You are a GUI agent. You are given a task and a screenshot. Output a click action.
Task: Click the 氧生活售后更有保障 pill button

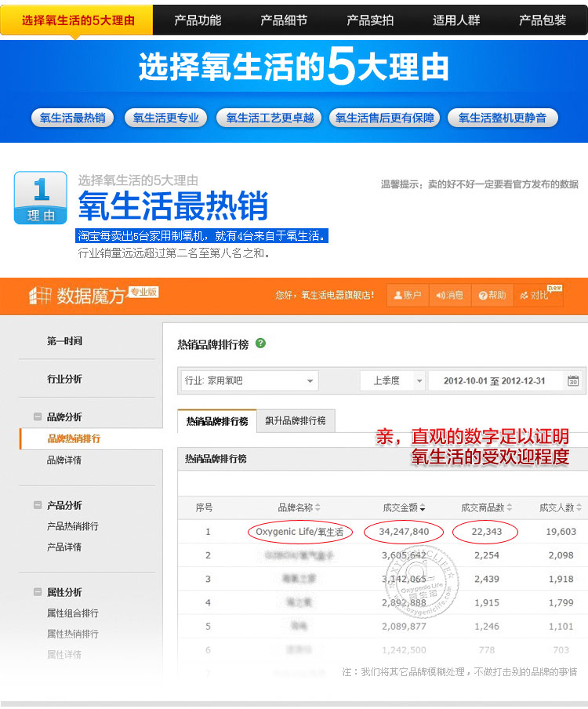coord(385,118)
